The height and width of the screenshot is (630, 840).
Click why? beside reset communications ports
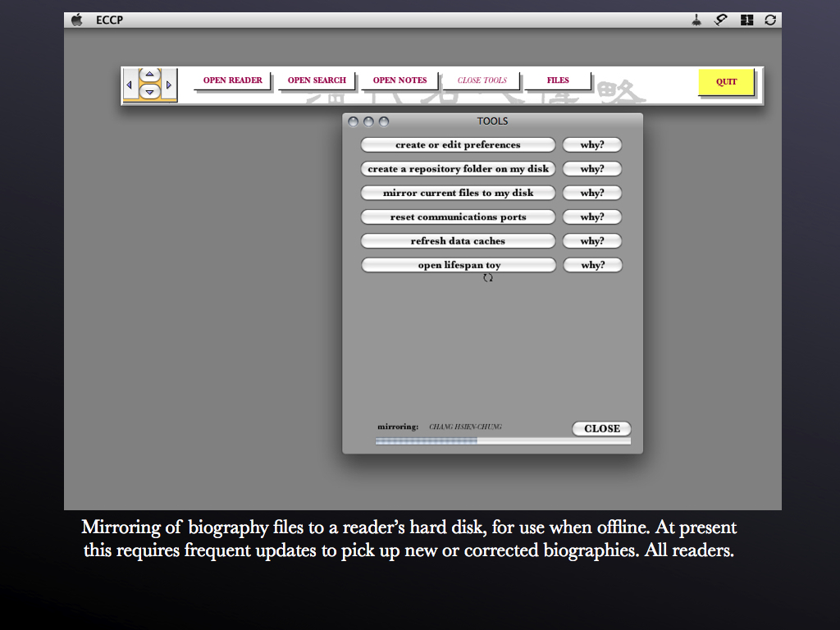[x=592, y=217]
